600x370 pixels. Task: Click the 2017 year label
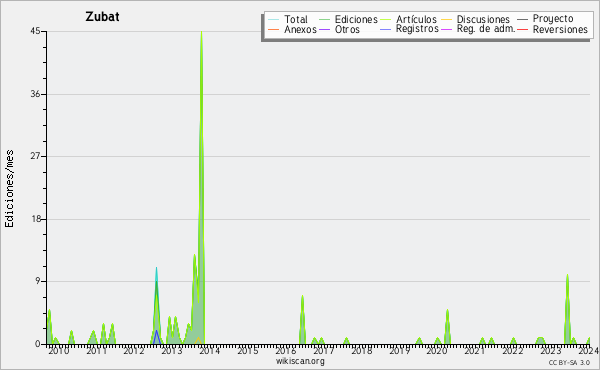click(324, 350)
